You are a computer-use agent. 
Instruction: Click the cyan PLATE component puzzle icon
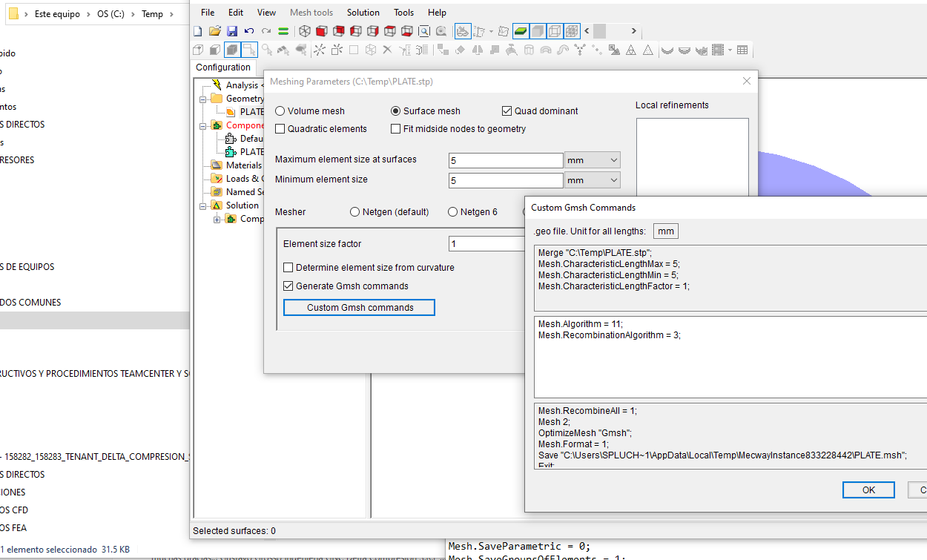click(231, 151)
